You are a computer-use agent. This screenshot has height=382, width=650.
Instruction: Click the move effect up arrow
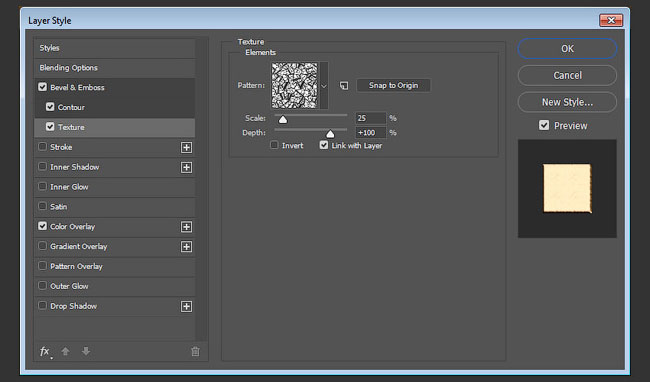tap(65, 351)
